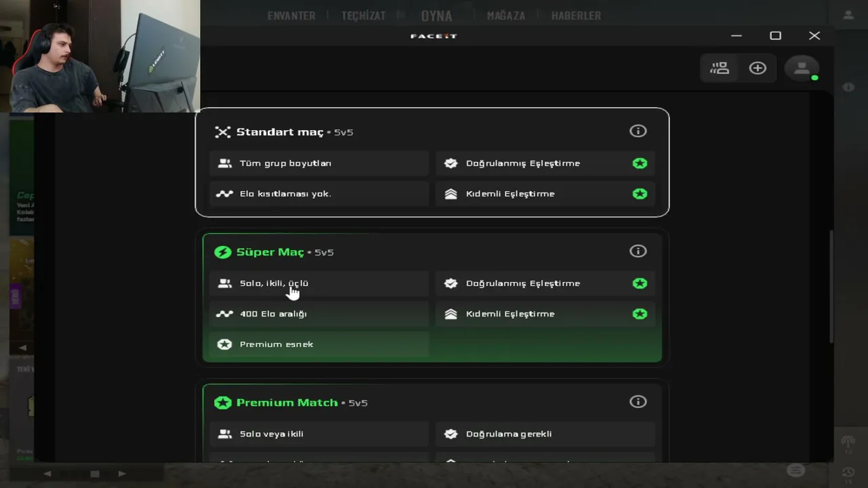Screen dimensions: 868x488
Task: Click the square stop icon in the game's bottom bar
Action: tap(95, 474)
